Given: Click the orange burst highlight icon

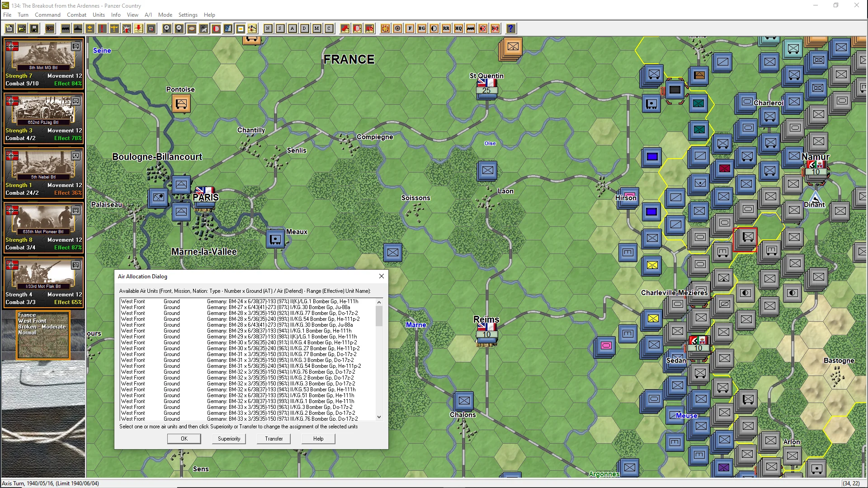Looking at the screenshot, I should (x=385, y=28).
